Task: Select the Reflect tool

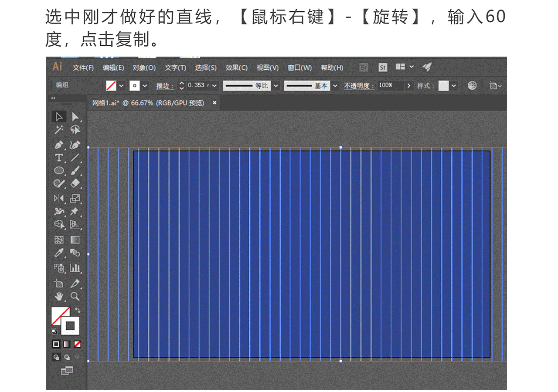Action: 59,199
